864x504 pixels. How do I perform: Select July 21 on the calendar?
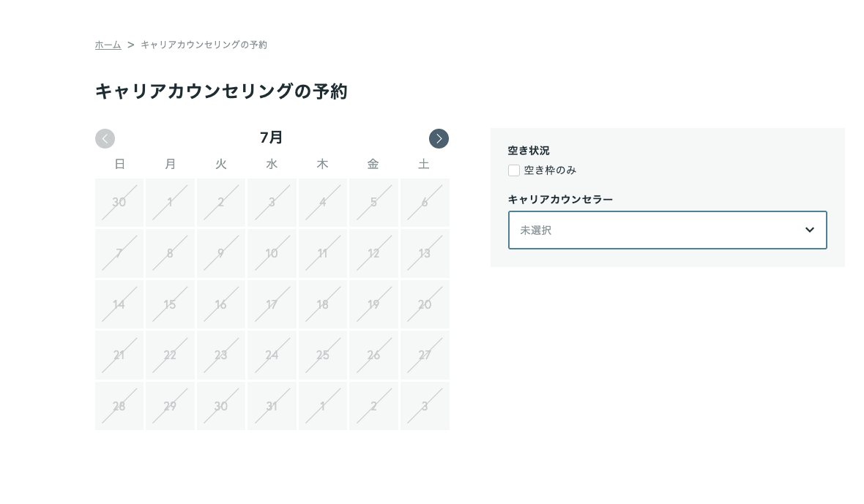[119, 355]
